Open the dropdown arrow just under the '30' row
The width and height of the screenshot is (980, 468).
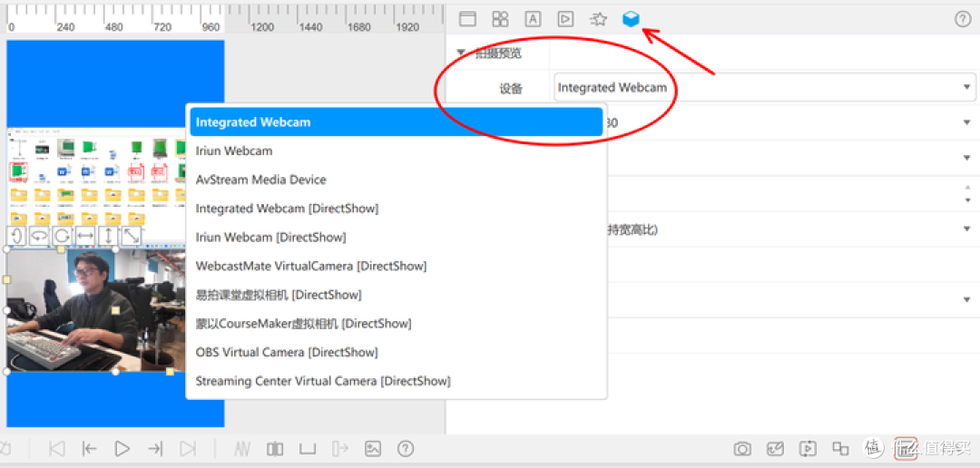click(967, 158)
